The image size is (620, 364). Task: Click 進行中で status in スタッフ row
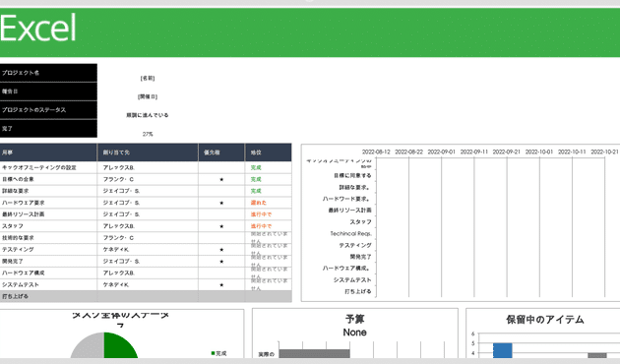point(261,226)
